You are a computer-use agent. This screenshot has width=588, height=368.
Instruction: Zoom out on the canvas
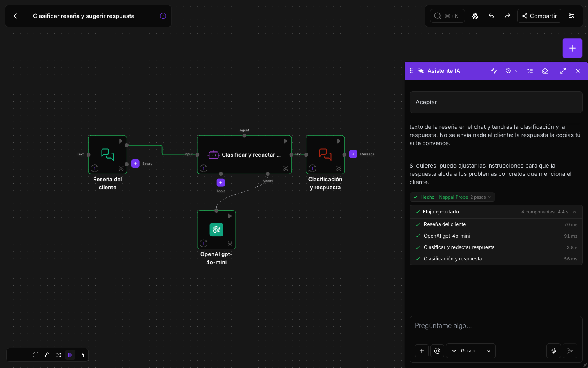(24, 355)
